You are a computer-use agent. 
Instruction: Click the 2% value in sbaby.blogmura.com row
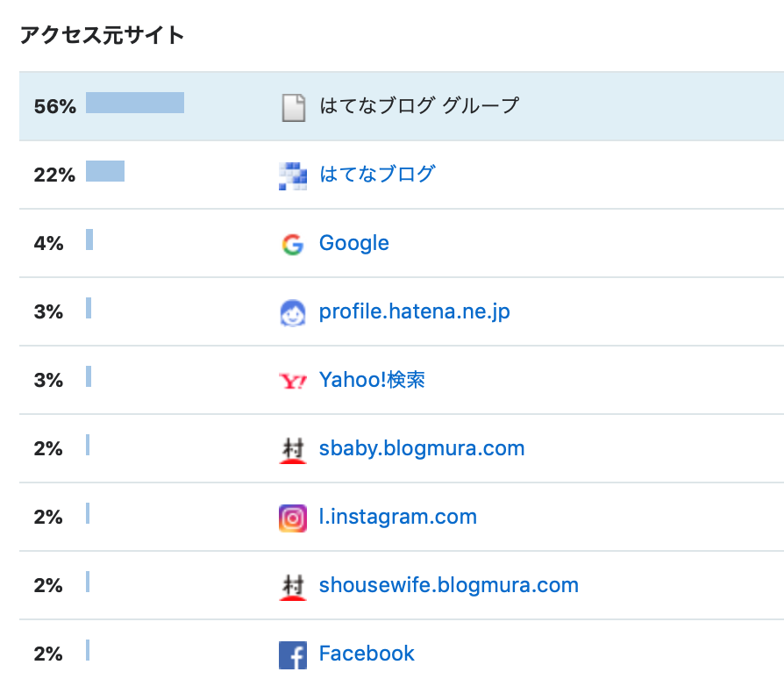pyautogui.click(x=48, y=448)
